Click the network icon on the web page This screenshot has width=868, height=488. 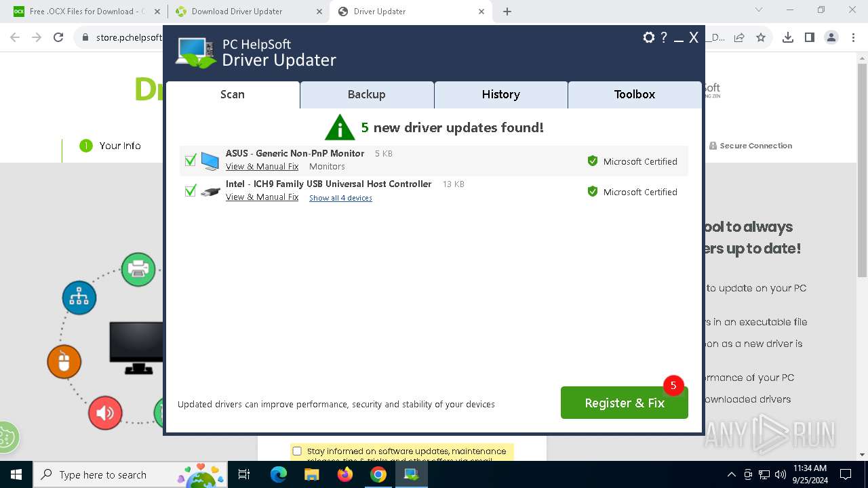click(x=79, y=298)
